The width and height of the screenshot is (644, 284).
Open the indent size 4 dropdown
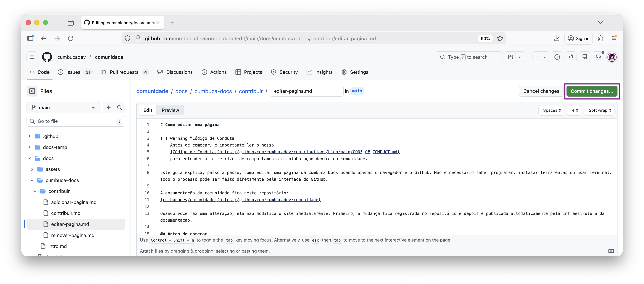pyautogui.click(x=574, y=110)
